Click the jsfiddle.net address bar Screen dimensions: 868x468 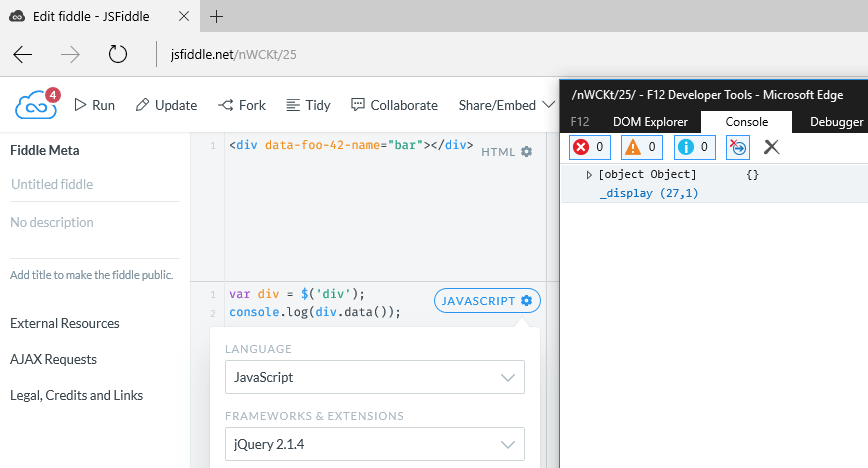pyautogui.click(x=234, y=54)
